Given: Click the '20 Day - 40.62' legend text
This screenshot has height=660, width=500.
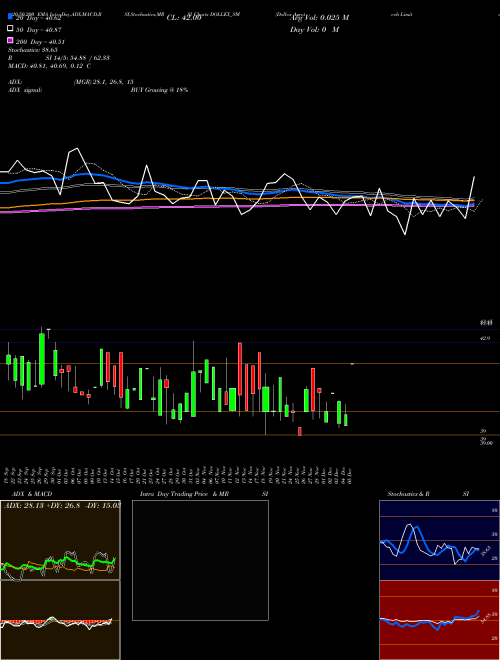Looking at the screenshot, I should 38,18.
